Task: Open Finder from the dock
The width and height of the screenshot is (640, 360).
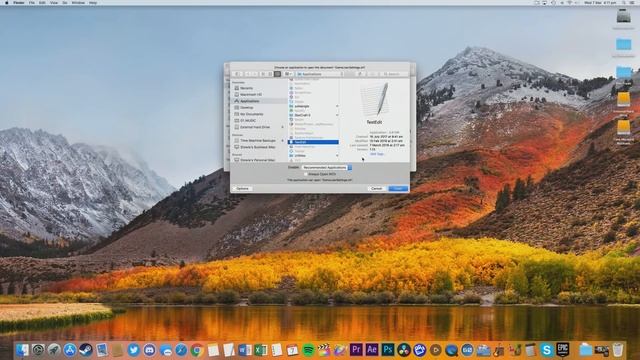Action: pyautogui.click(x=22, y=350)
